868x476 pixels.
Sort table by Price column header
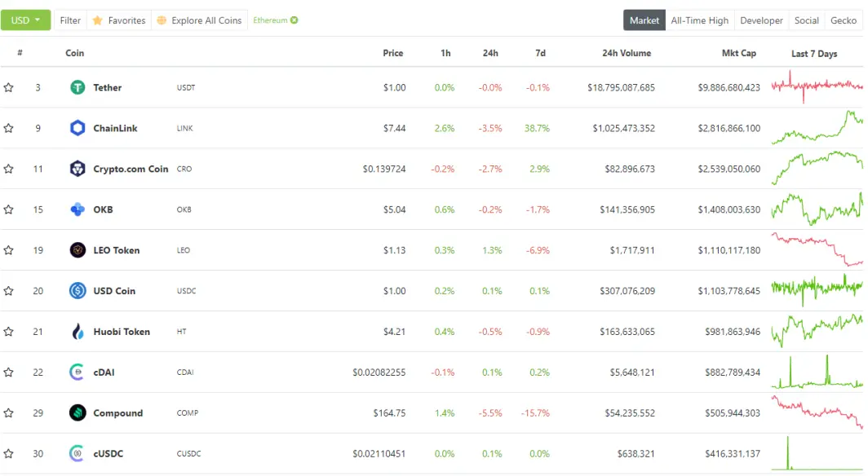[x=393, y=53]
